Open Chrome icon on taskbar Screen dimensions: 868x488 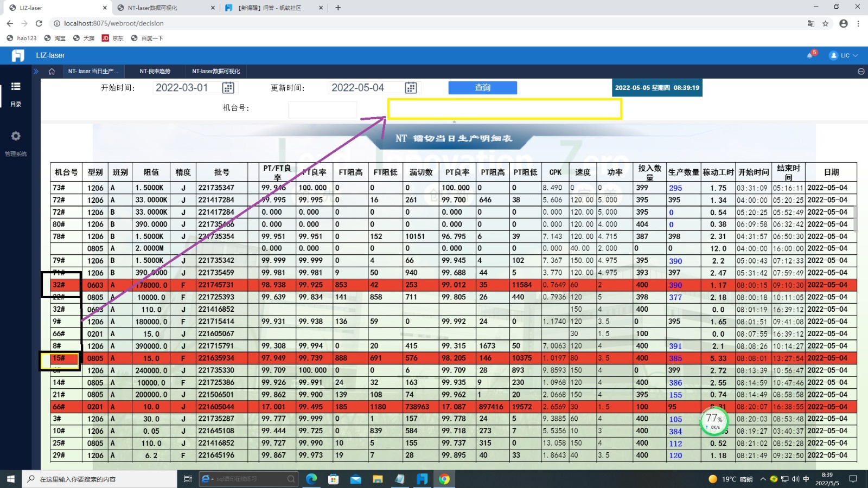point(444,479)
